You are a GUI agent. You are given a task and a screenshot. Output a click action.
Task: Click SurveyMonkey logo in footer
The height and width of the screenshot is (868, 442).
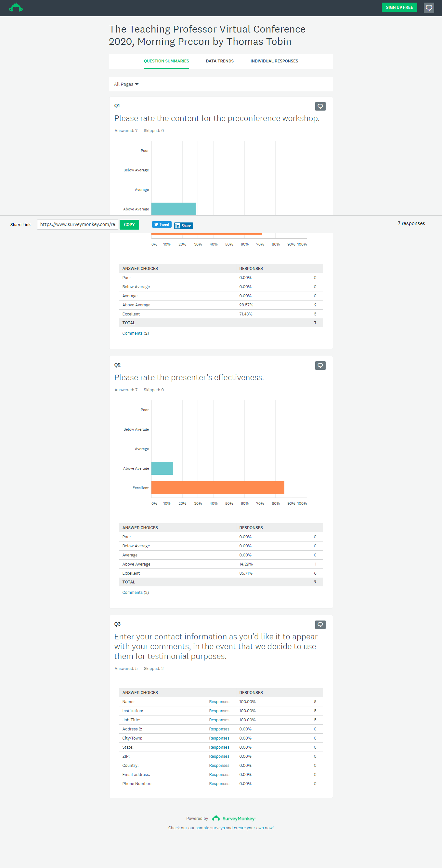[x=234, y=819]
